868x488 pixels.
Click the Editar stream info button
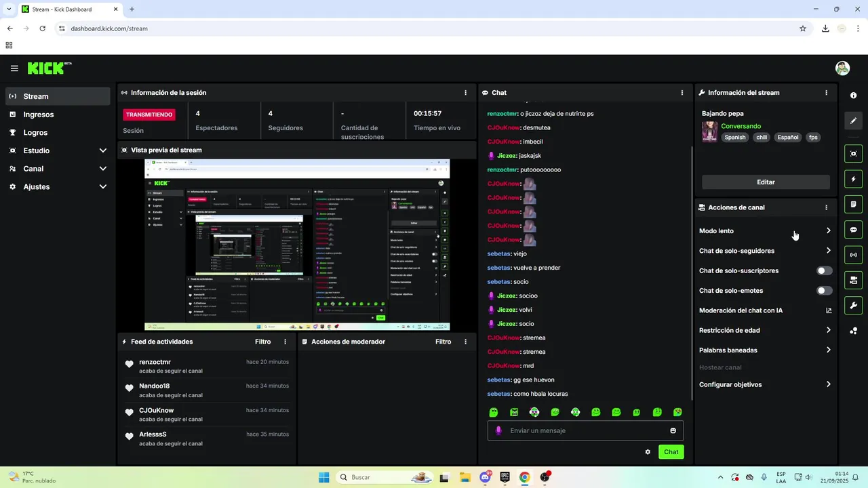click(x=766, y=182)
